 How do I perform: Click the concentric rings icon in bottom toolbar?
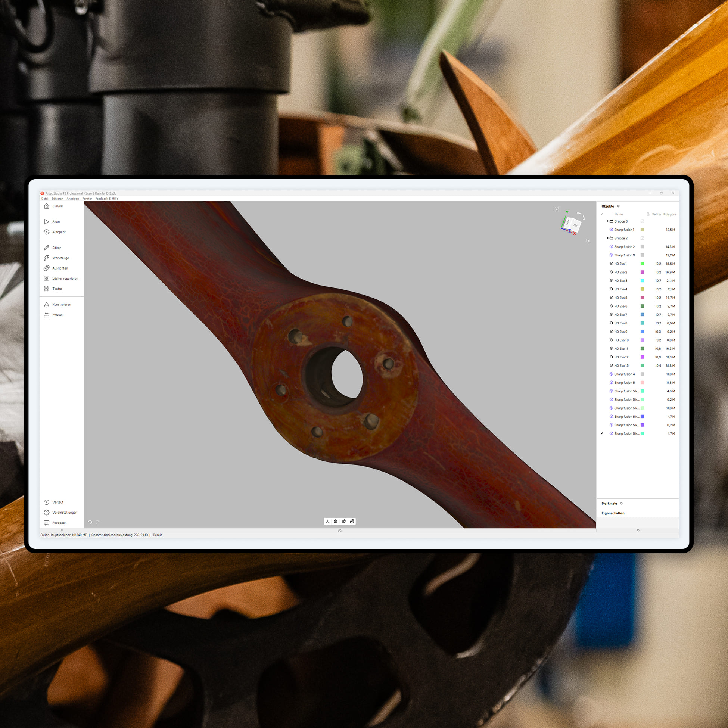tap(352, 521)
